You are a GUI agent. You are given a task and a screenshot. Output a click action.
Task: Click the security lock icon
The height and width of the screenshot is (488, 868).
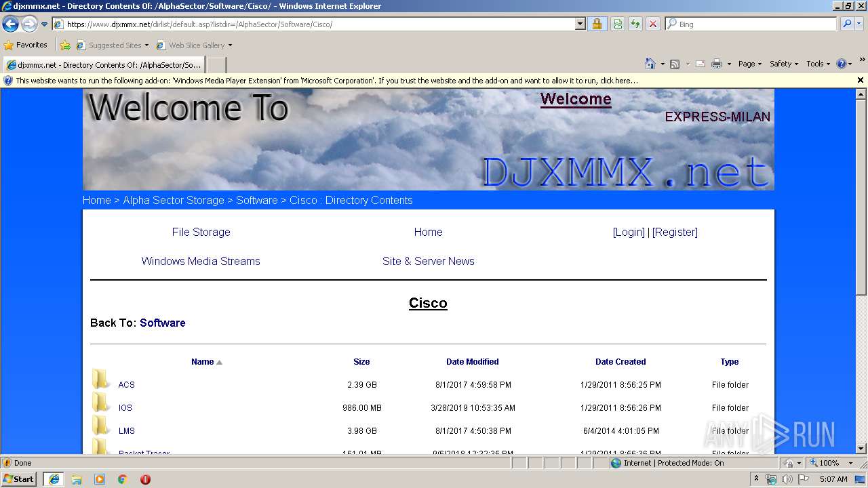[x=597, y=24]
